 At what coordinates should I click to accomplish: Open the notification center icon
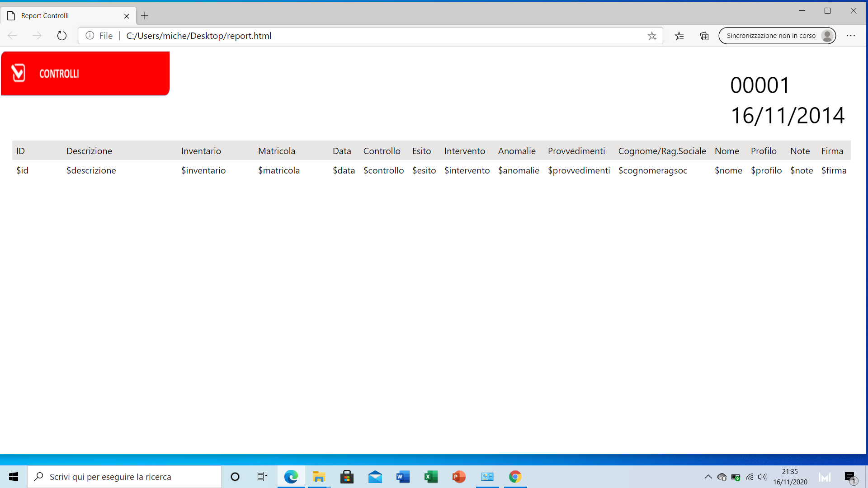click(x=850, y=477)
